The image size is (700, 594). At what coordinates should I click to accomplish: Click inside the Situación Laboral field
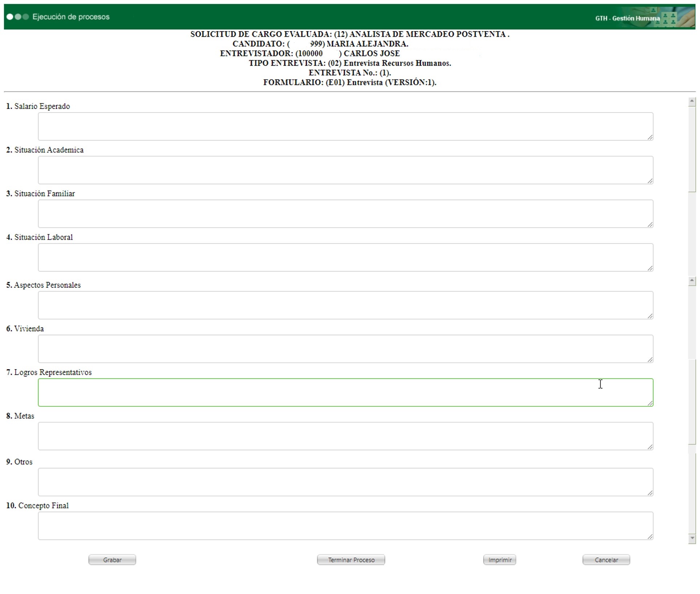345,257
